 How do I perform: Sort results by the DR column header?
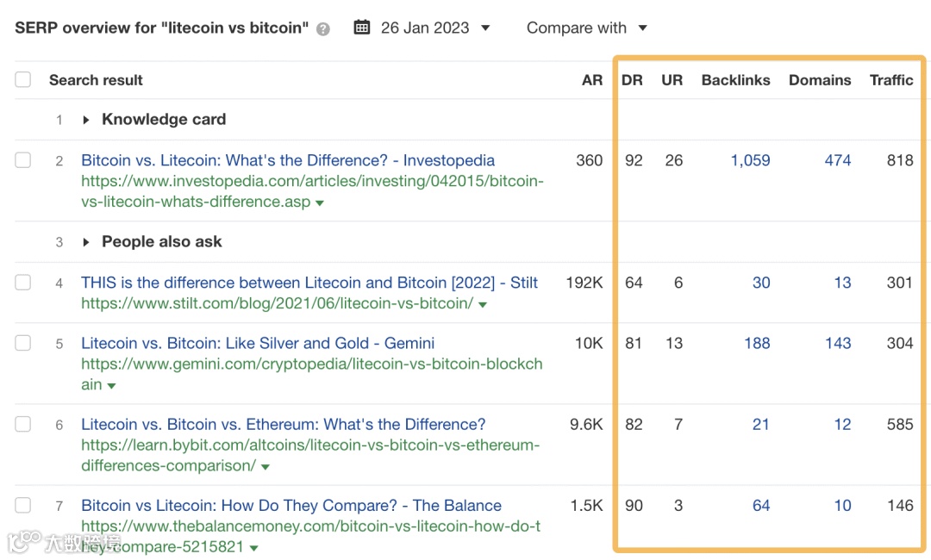pos(632,79)
